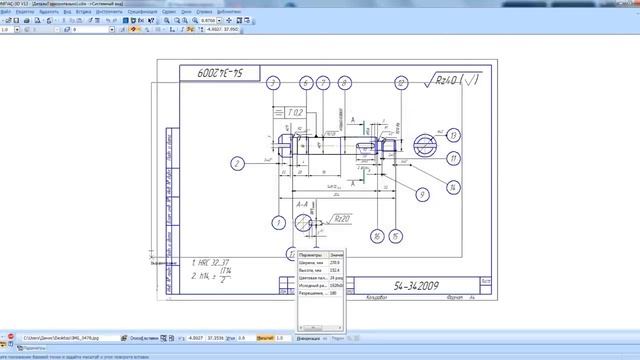Viewport: 640px width, 360px height.
Task: Click the Угол rotation angle field
Action: tap(246, 338)
